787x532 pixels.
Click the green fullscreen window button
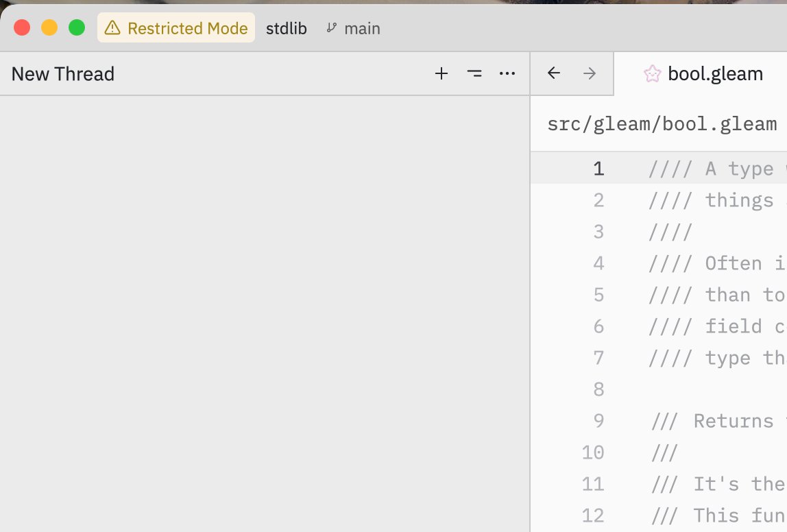coord(77,27)
